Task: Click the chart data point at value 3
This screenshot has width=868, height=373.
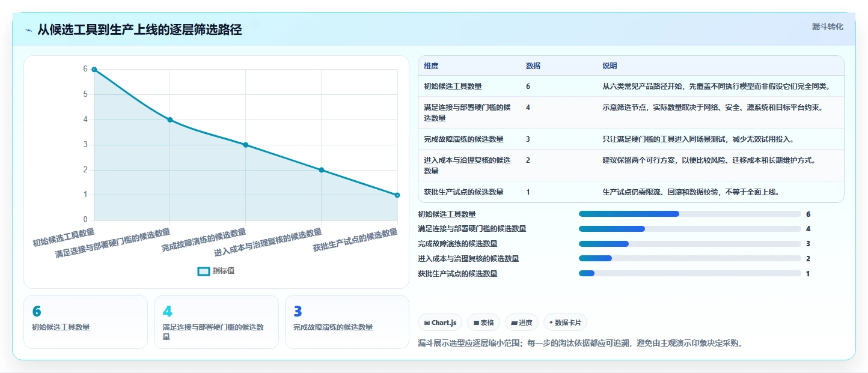Action: coord(246,145)
